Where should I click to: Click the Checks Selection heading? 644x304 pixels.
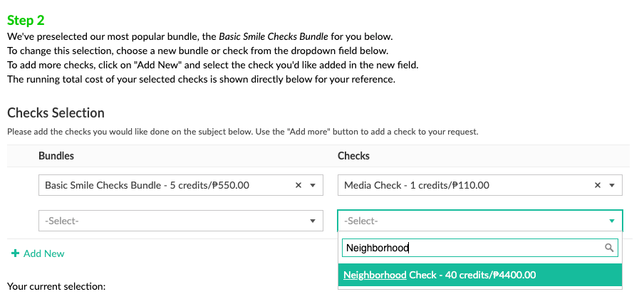coord(56,112)
